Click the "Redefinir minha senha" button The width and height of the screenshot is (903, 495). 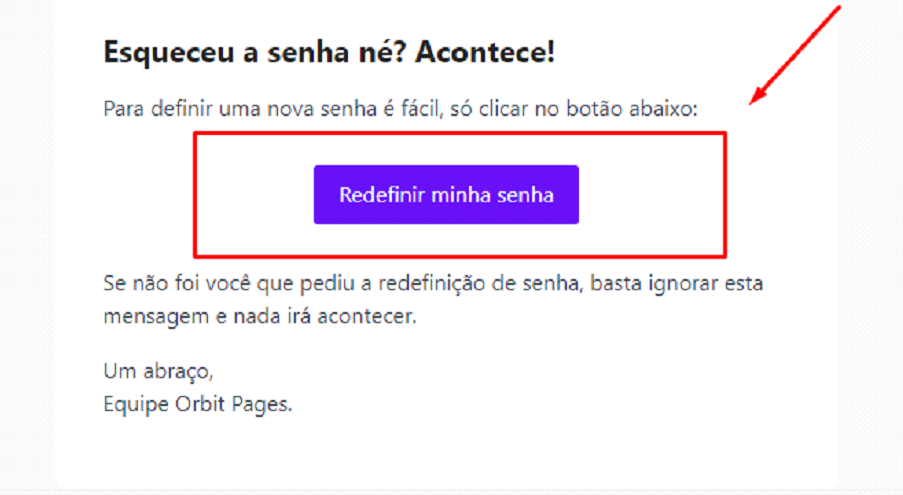coord(446,194)
